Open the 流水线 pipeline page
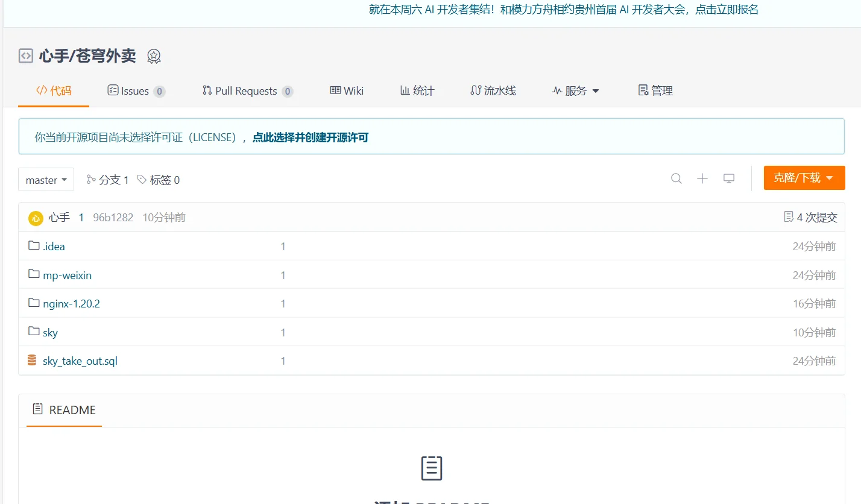Viewport: 861px width, 504px height. pos(493,90)
